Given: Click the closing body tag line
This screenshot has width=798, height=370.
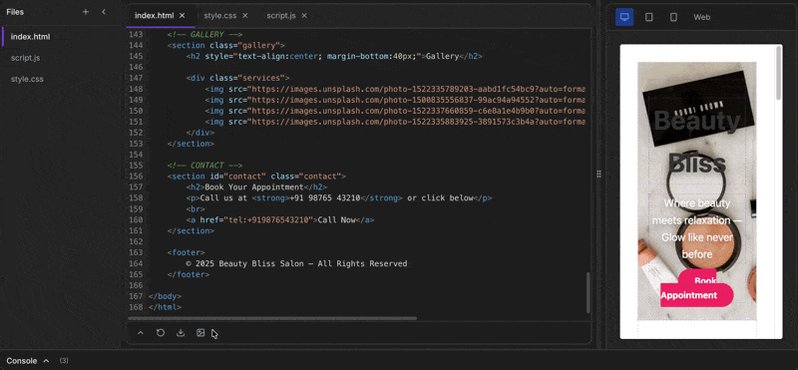Looking at the screenshot, I should [164, 296].
